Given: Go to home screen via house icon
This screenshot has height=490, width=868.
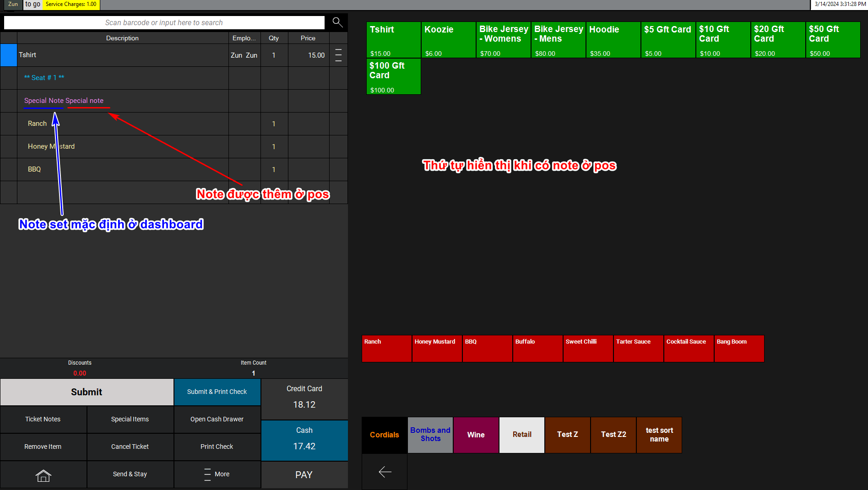Looking at the screenshot, I should click(43, 475).
